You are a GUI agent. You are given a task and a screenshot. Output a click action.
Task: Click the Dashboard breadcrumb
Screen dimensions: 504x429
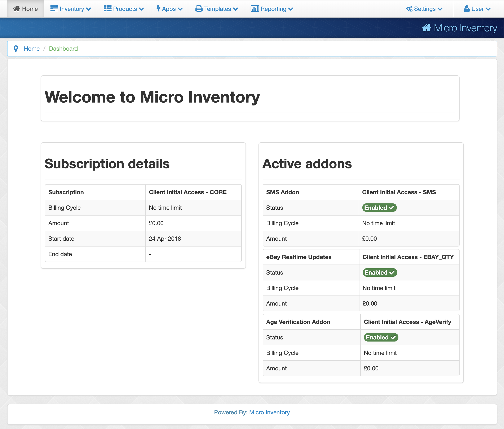63,49
